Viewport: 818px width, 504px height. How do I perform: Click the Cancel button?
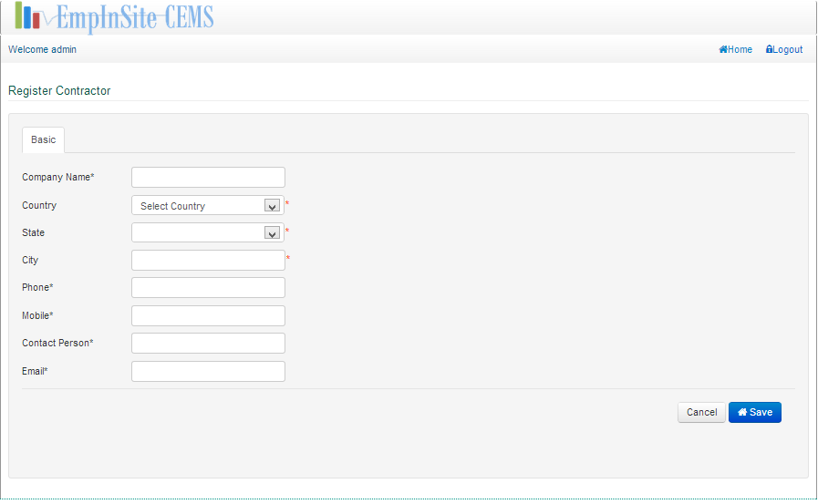coord(701,412)
